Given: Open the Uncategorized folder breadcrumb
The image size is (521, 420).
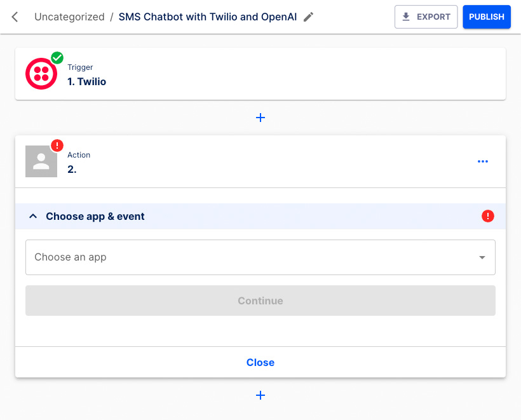Looking at the screenshot, I should click(69, 17).
